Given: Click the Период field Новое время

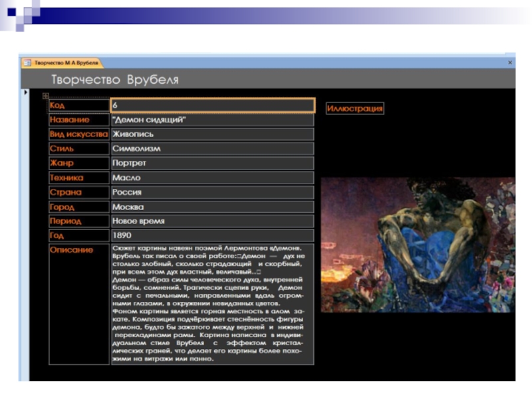Looking at the screenshot, I should (x=212, y=221).
